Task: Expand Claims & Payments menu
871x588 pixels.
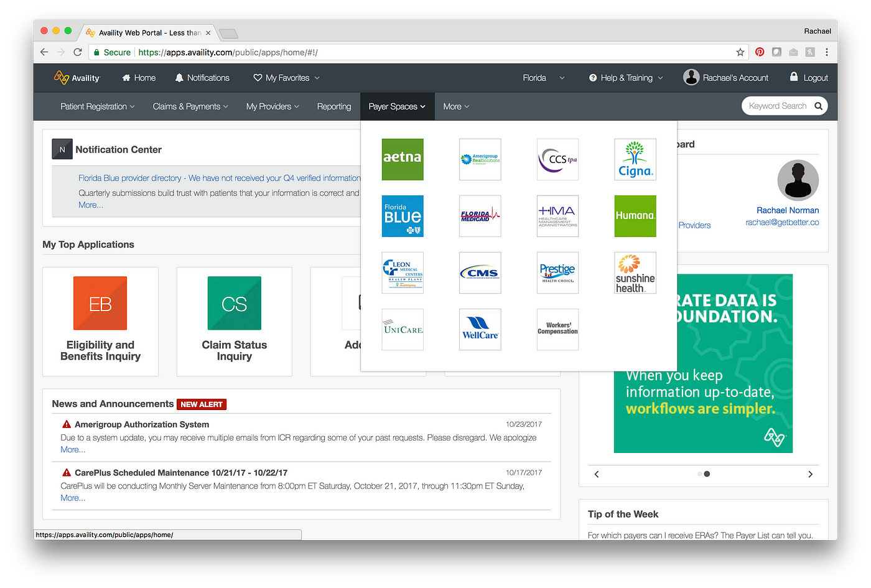Action: (190, 106)
